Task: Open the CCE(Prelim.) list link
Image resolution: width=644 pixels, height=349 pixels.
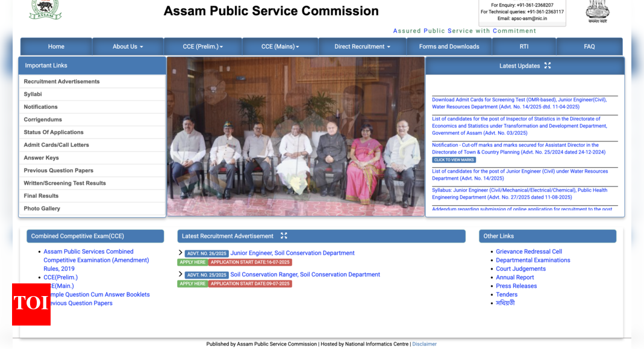Action: 60,277
